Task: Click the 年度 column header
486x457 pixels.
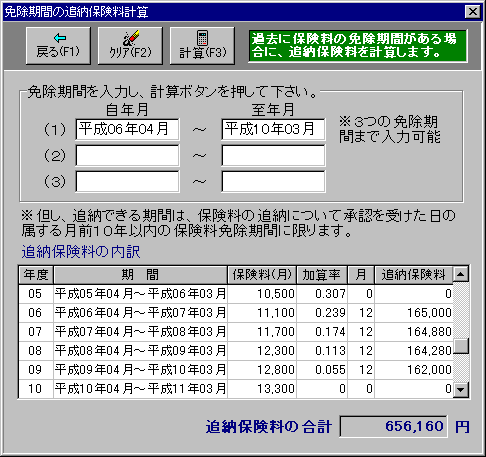Action: tap(36, 275)
